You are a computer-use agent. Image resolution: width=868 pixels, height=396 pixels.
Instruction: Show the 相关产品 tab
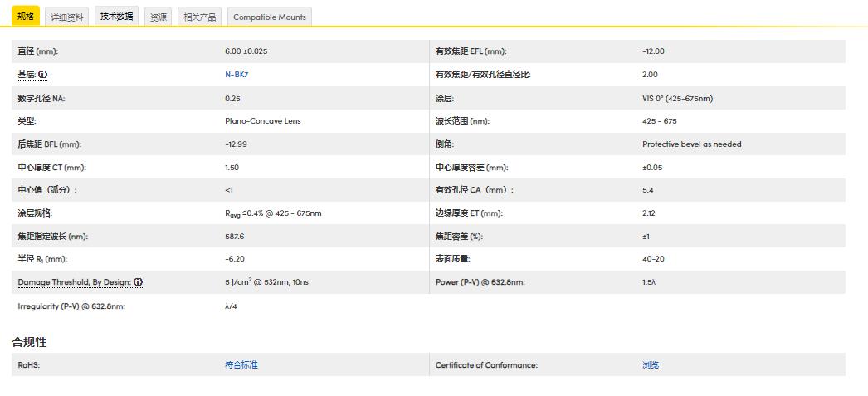[x=199, y=17]
